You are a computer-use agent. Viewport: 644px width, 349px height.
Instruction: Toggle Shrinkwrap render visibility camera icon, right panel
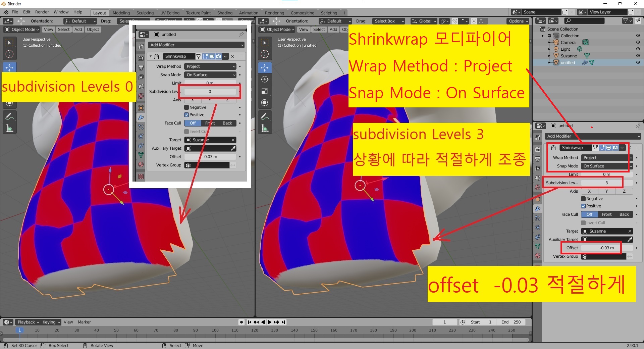tap(615, 148)
